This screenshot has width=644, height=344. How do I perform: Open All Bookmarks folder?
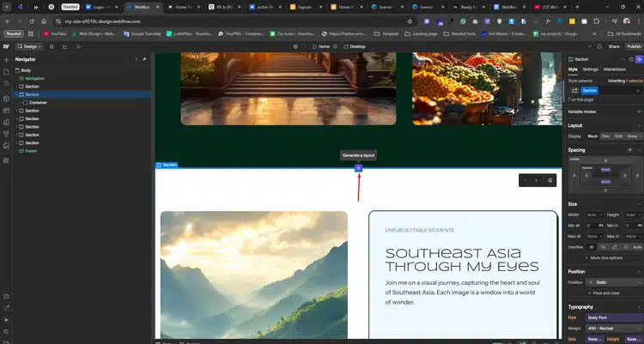624,33
